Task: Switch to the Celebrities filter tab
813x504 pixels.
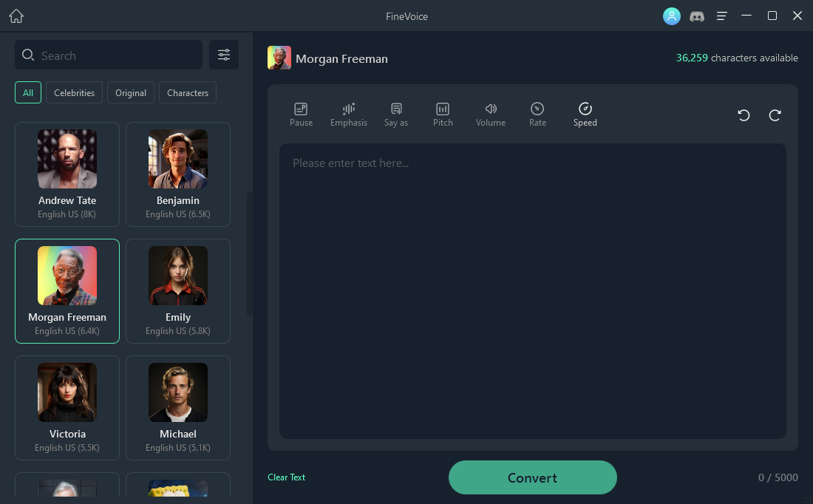Action: coord(74,93)
